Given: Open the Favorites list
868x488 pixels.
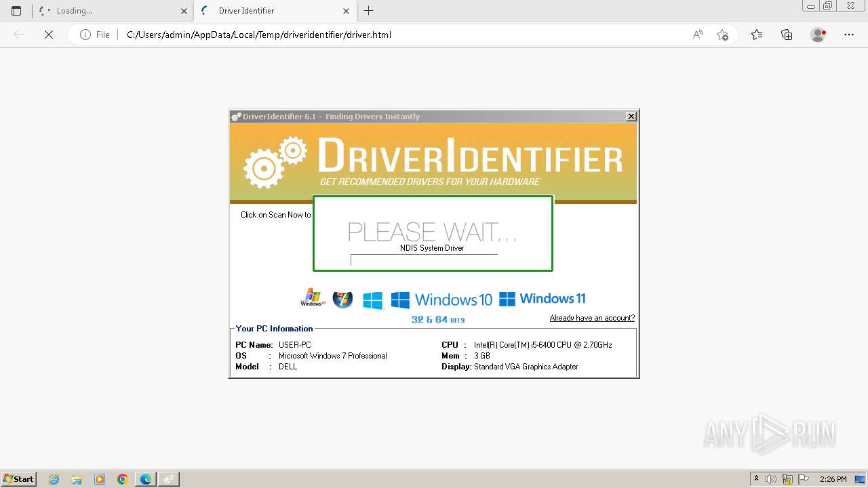Looking at the screenshot, I should (757, 35).
